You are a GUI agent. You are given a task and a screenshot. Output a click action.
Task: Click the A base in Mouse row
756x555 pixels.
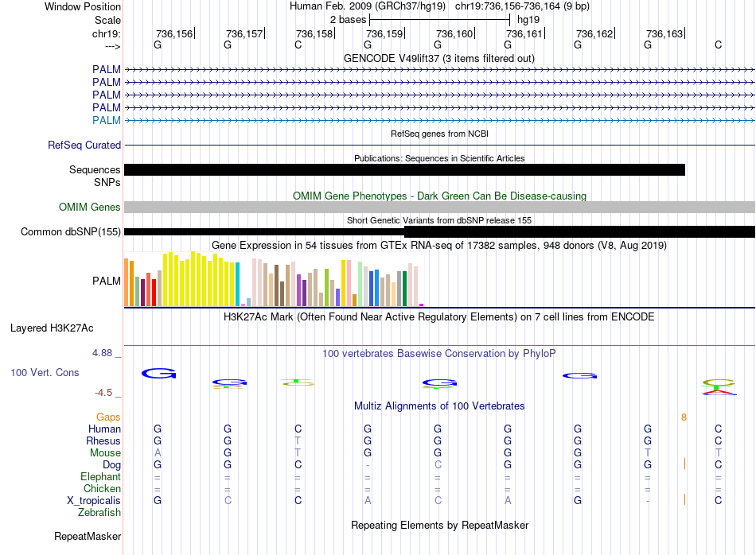[x=158, y=453]
